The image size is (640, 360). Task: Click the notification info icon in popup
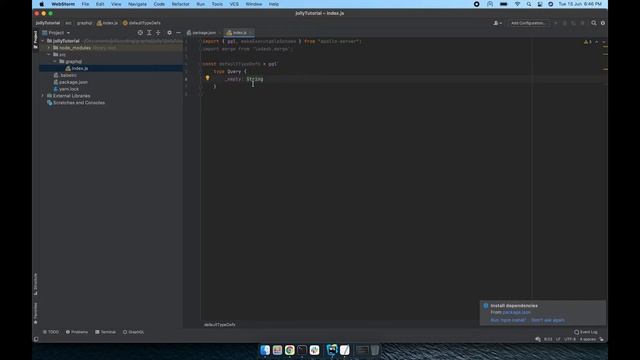pos(486,306)
